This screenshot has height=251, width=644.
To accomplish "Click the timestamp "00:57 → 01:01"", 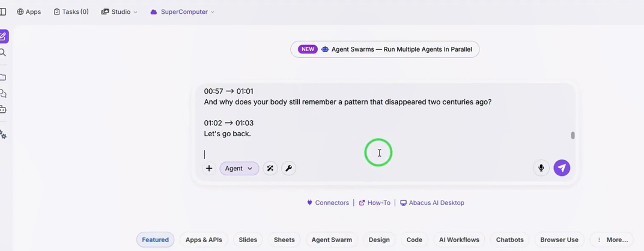I will (x=229, y=91).
